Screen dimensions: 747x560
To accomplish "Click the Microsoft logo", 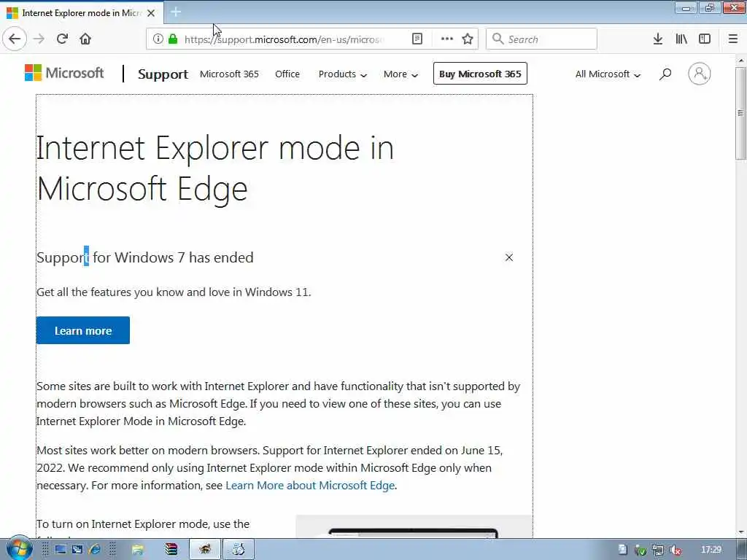I will point(64,74).
